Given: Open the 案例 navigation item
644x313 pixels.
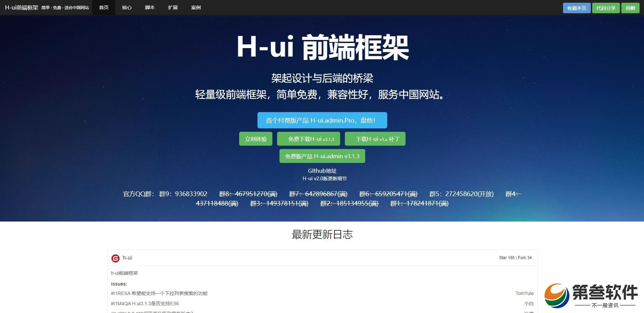Looking at the screenshot, I should point(196,7).
